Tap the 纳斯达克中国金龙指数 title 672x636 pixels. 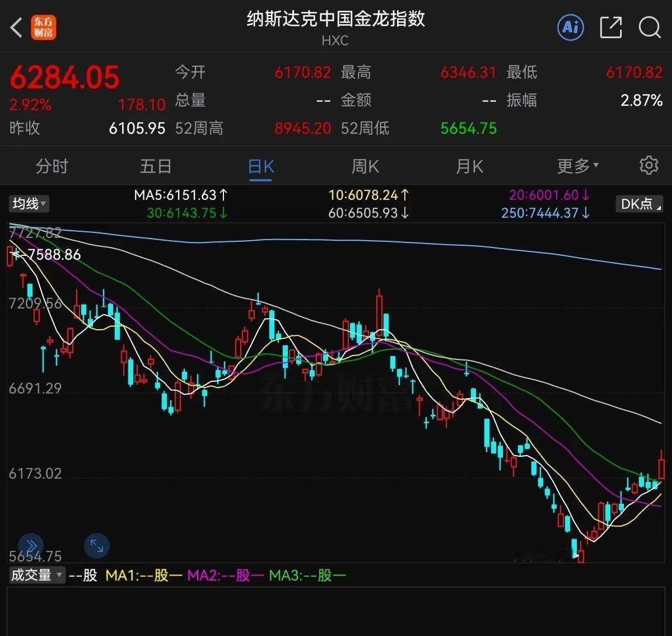pos(336,19)
